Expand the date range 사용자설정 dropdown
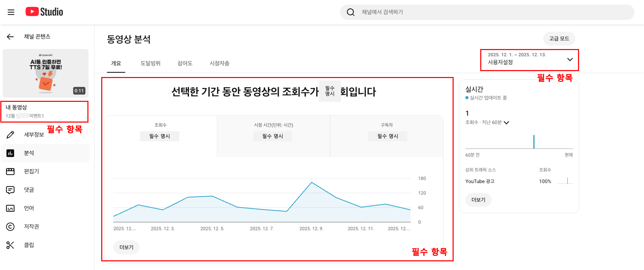This screenshot has height=270, width=644. point(569,59)
